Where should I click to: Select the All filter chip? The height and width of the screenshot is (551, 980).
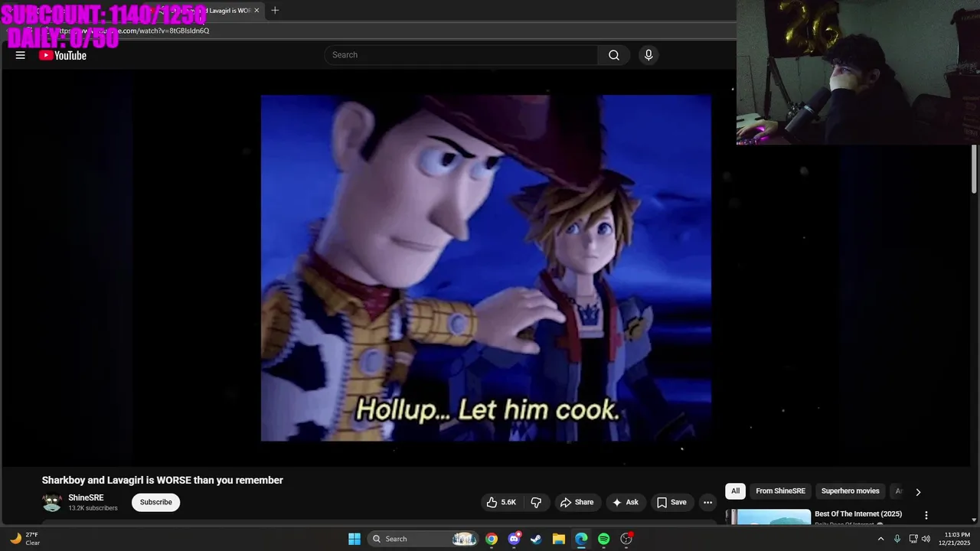pos(735,491)
